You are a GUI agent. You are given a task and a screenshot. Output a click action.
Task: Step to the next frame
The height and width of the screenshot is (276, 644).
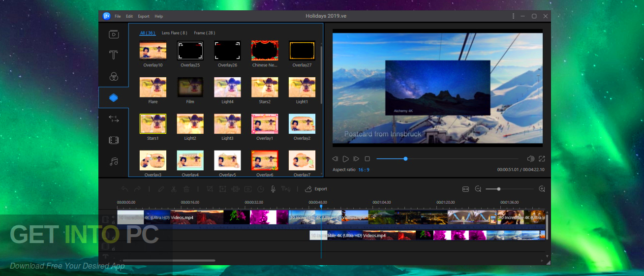tap(357, 159)
